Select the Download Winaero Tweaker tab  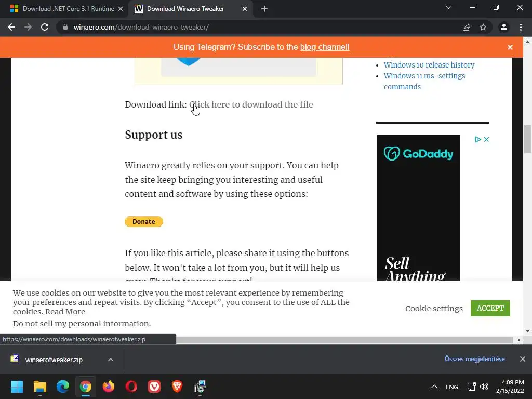click(x=190, y=9)
